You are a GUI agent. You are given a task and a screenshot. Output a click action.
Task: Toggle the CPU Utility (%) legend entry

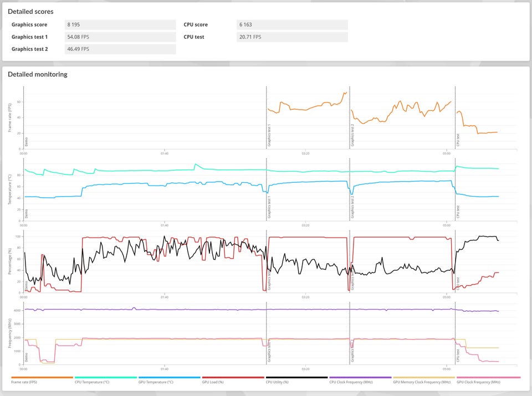point(297,380)
